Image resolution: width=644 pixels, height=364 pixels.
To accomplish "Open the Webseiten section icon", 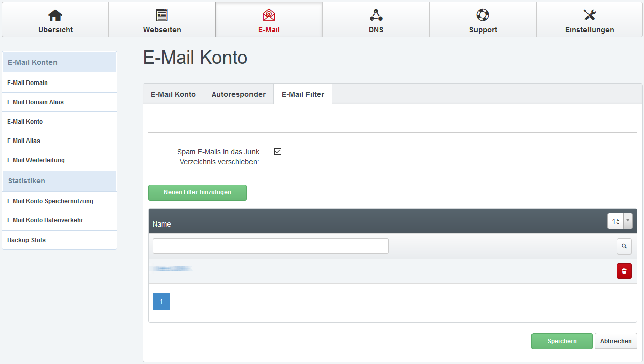I will (162, 15).
